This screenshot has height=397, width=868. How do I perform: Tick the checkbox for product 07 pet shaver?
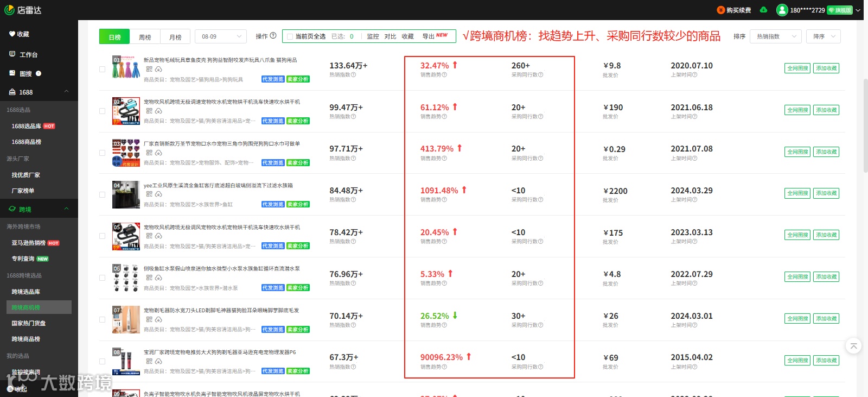point(102,319)
